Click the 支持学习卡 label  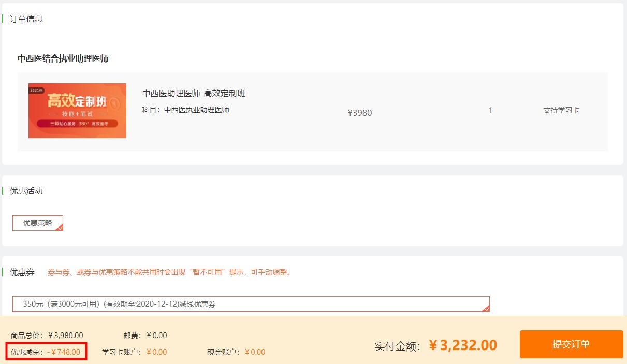pyautogui.click(x=561, y=110)
